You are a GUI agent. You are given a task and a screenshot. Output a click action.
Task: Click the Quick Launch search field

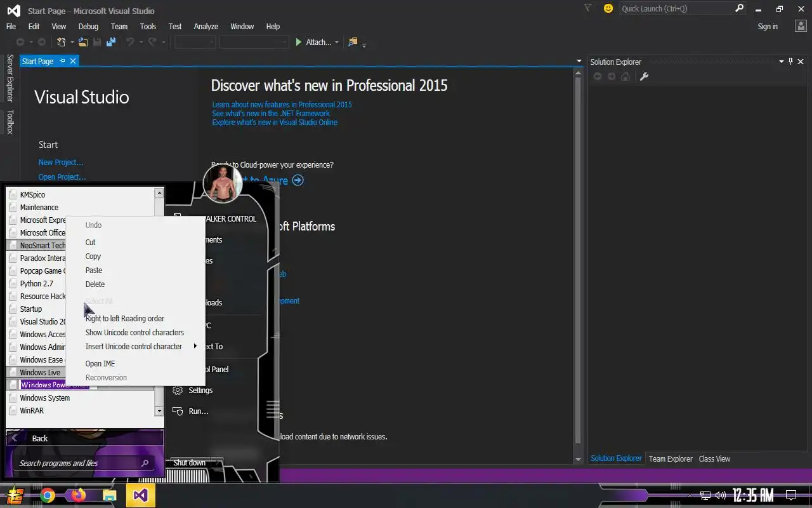point(676,8)
